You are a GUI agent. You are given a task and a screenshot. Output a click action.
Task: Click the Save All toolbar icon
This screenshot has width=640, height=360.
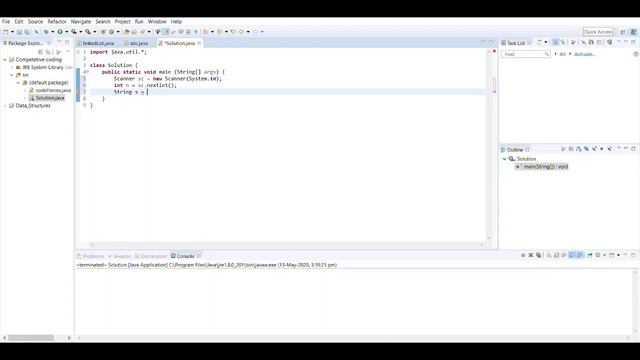(27, 32)
